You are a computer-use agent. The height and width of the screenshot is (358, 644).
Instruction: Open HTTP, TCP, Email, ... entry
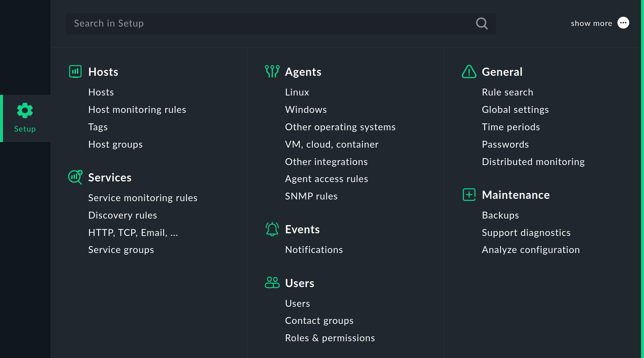[133, 233]
